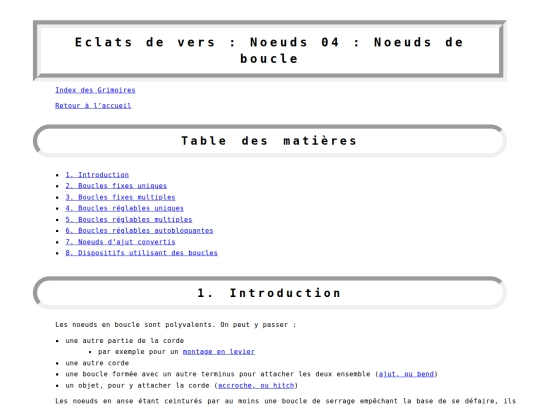
Task: Open 5. Boucles réglables multiples section
Action: pos(129,219)
